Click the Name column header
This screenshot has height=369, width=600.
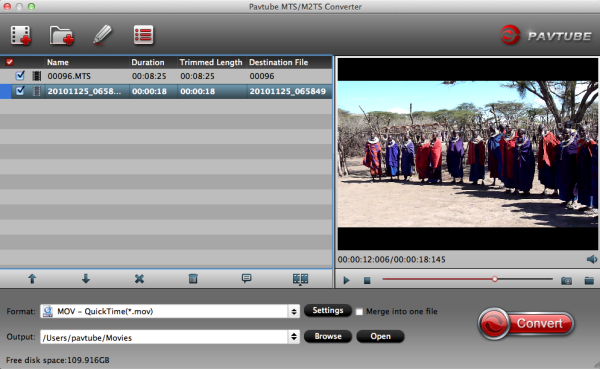pos(58,62)
